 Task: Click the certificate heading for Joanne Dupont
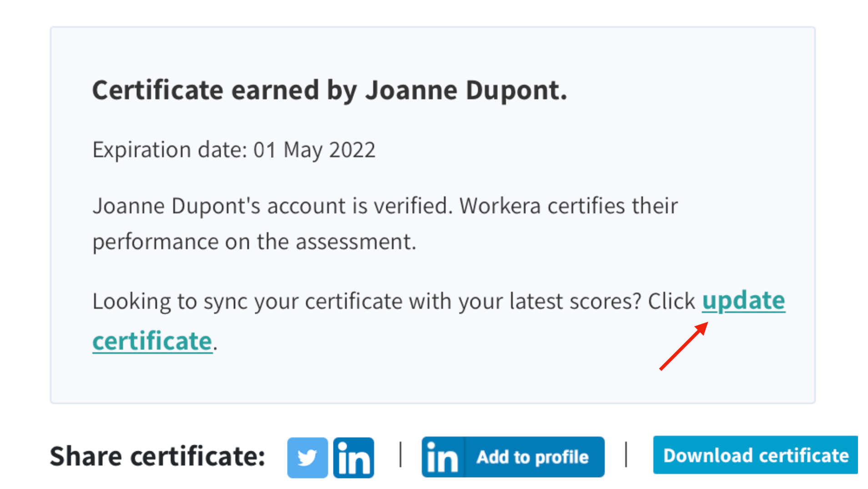pos(329,90)
